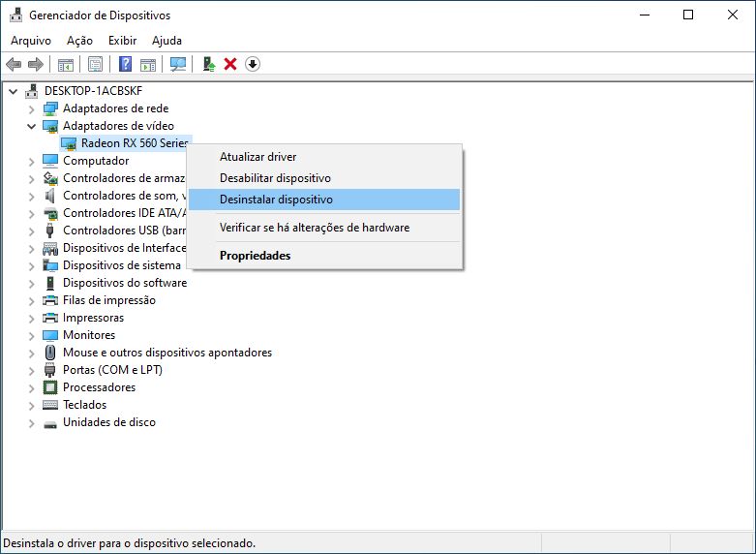Select Controladores IDE ATA label
756x554 pixels.
point(125,213)
